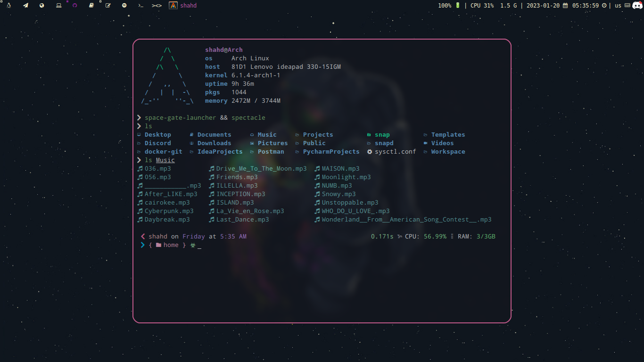The width and height of the screenshot is (644, 362).
Task: Click the home folder icon in the prompt
Action: (x=158, y=245)
